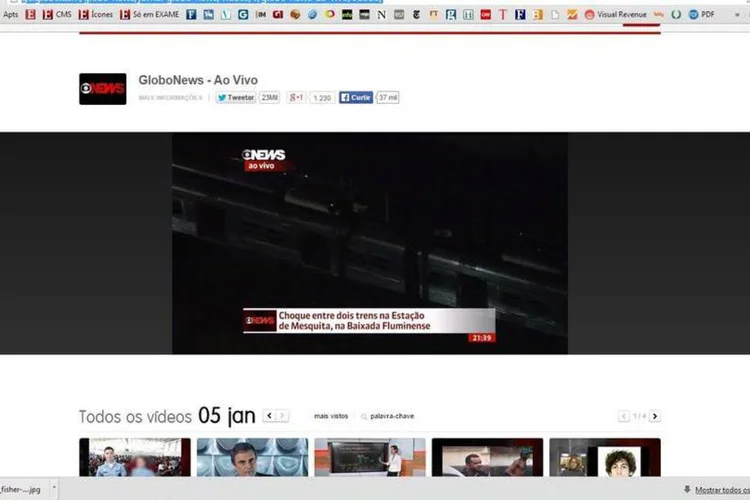The width and height of the screenshot is (750, 500).
Task: Open the unlabeled red E bookmark before CMS
Action: tap(30, 14)
